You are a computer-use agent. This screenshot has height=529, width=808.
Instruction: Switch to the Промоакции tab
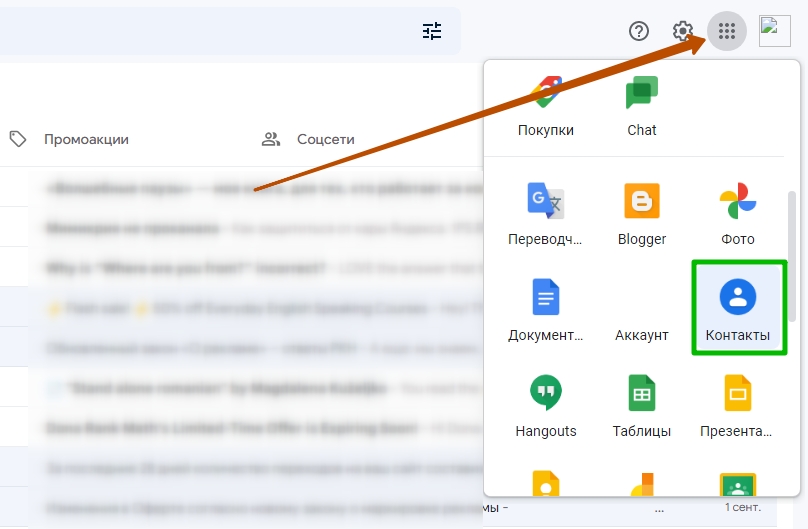[69, 139]
